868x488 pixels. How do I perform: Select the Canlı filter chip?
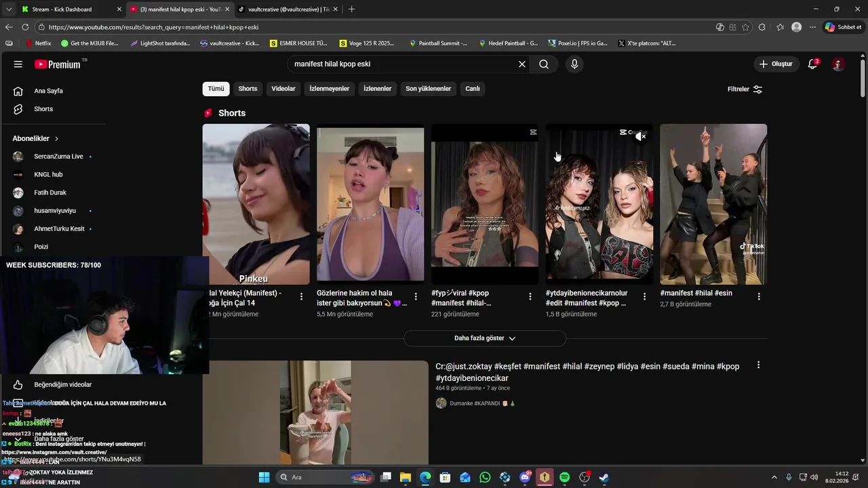pos(473,89)
